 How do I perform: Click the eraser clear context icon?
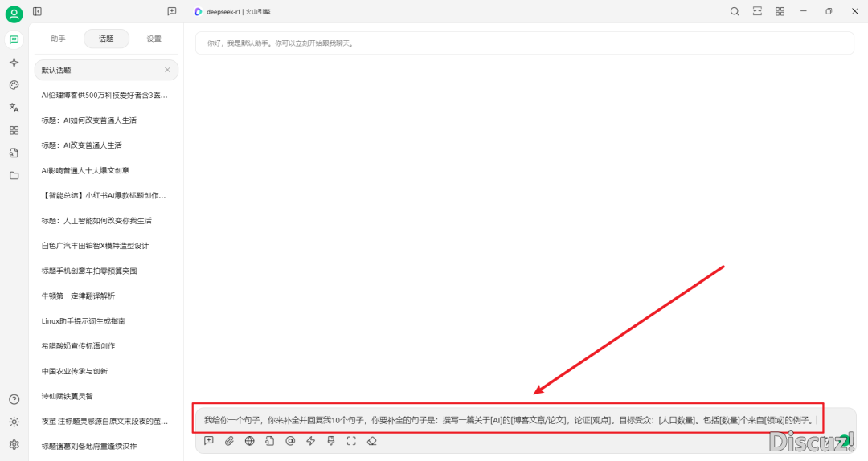[371, 440]
